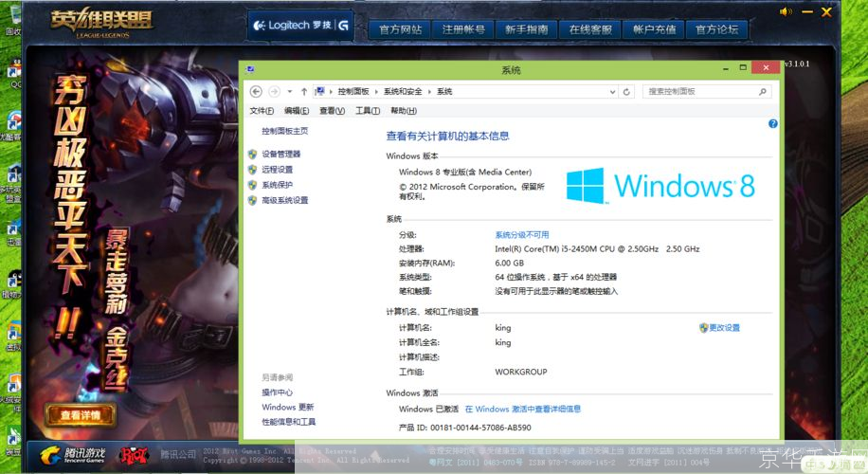Screen dimensions: 868x474
Task: Open recent locations dropdown next to forward arrow
Action: click(290, 91)
